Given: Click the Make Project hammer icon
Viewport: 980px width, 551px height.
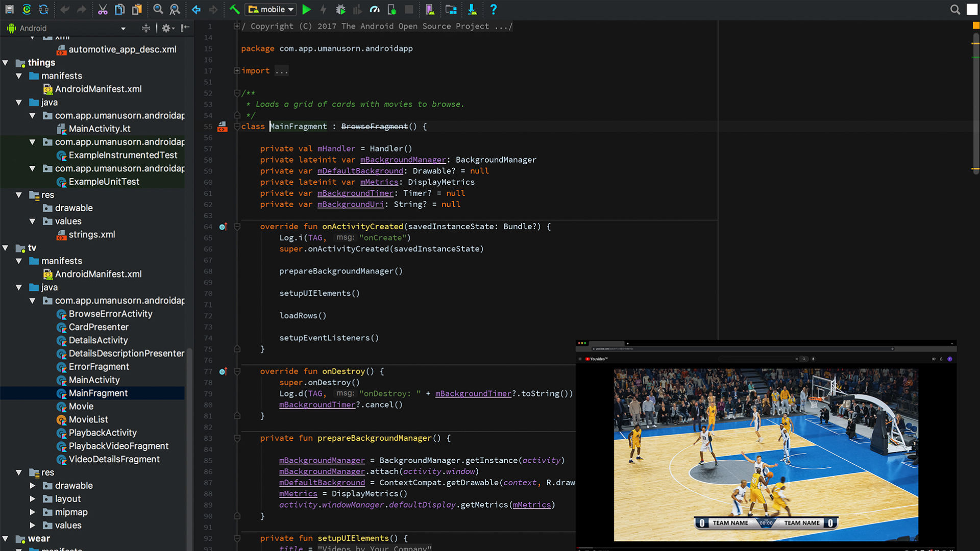Looking at the screenshot, I should click(234, 9).
